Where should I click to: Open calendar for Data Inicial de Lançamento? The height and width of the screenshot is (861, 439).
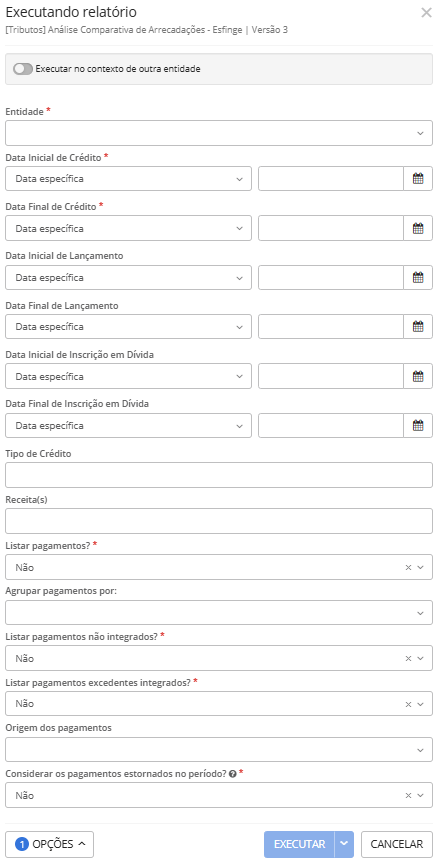tap(418, 277)
